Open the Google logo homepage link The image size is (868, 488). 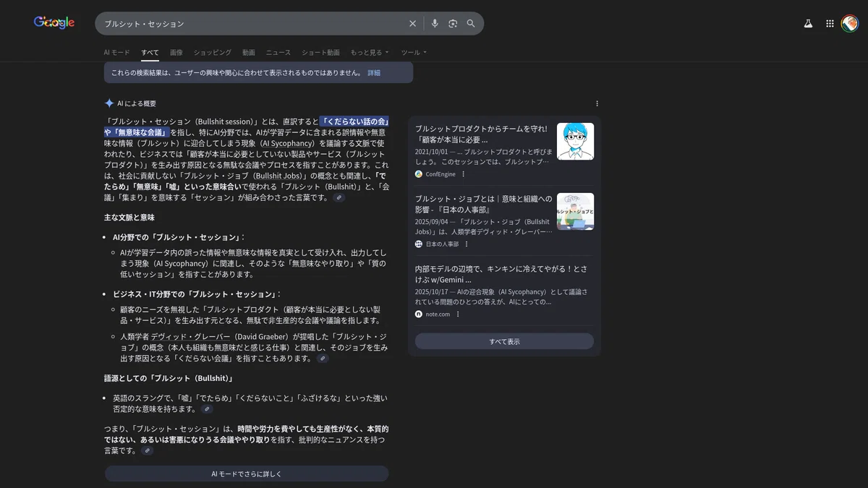(x=54, y=23)
